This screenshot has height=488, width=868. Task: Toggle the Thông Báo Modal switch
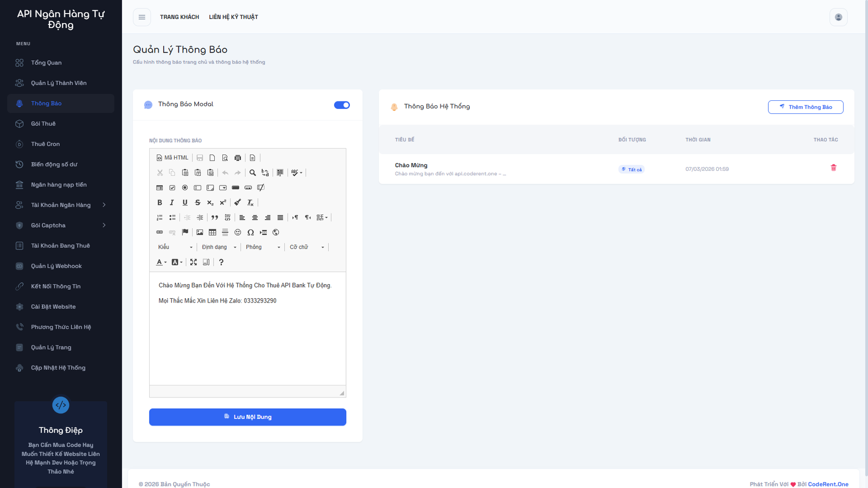click(342, 105)
